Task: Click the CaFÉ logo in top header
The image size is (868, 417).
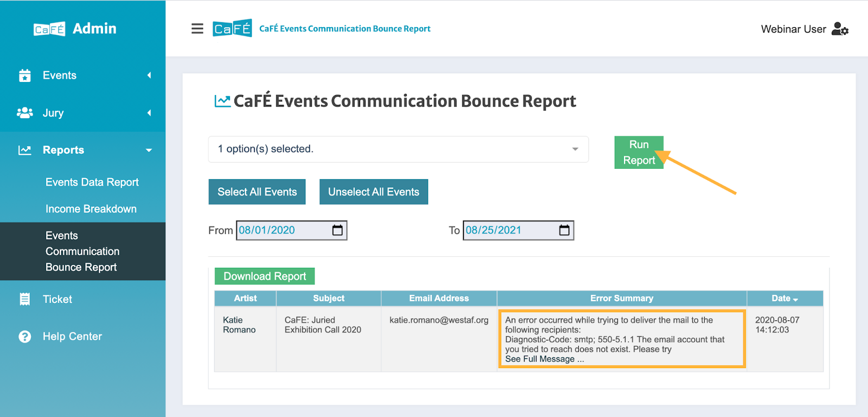Action: [232, 28]
